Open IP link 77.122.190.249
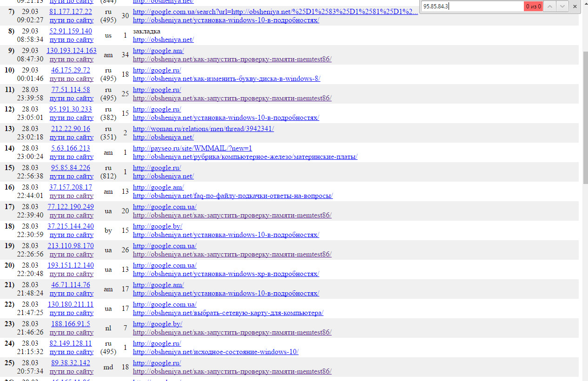This screenshot has width=588, height=381. 71,207
